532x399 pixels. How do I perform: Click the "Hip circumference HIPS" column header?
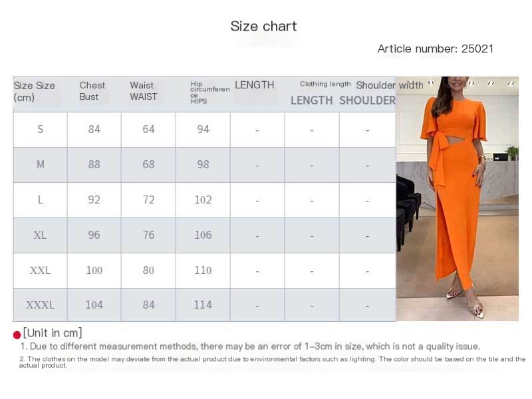[209, 93]
